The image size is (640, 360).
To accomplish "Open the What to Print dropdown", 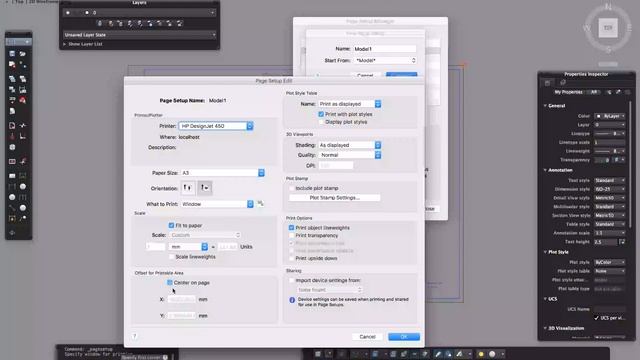I will 217,204.
